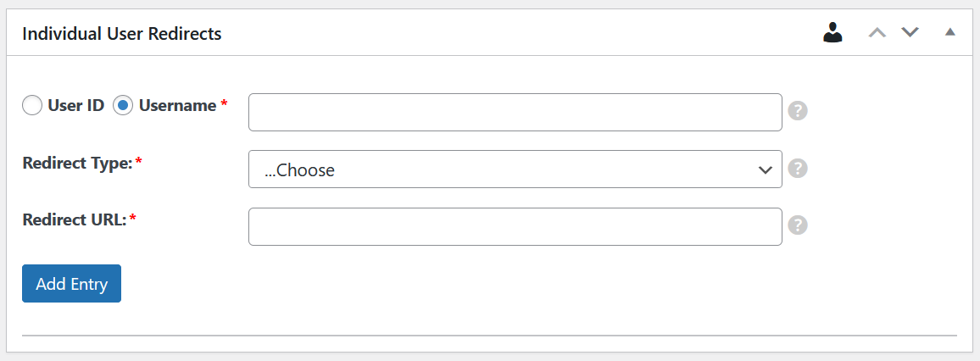Show help for Redirect Type

tap(797, 169)
